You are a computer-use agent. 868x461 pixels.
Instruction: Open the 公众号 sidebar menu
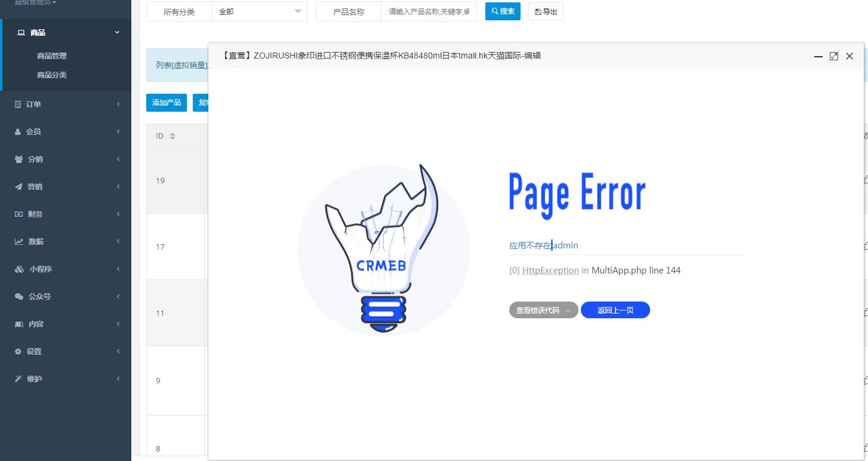pyautogui.click(x=66, y=296)
